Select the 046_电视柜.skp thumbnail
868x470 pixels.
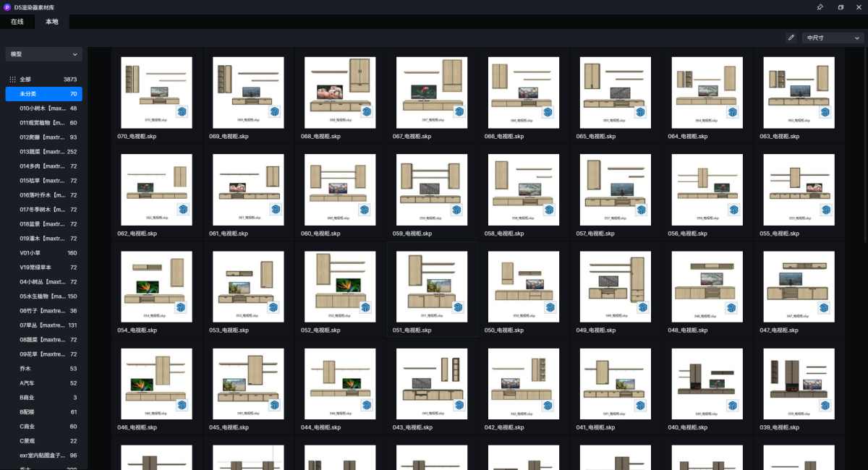coord(156,384)
